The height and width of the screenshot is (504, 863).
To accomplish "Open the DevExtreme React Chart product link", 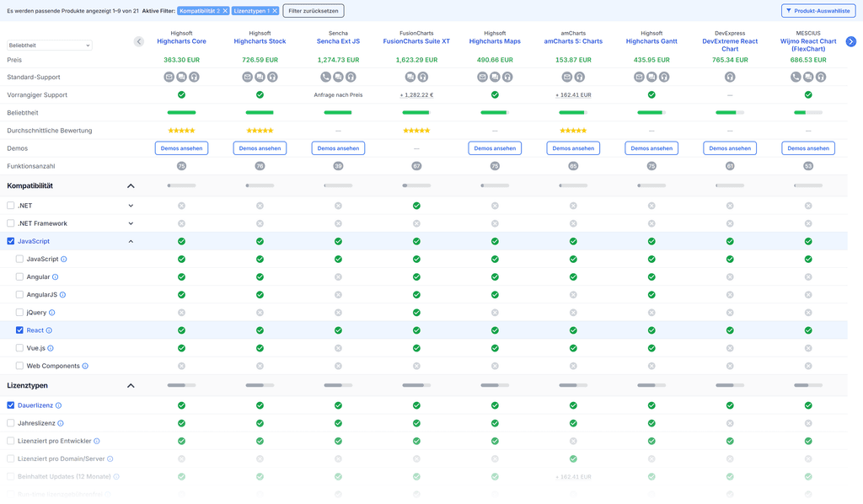I will point(730,46).
